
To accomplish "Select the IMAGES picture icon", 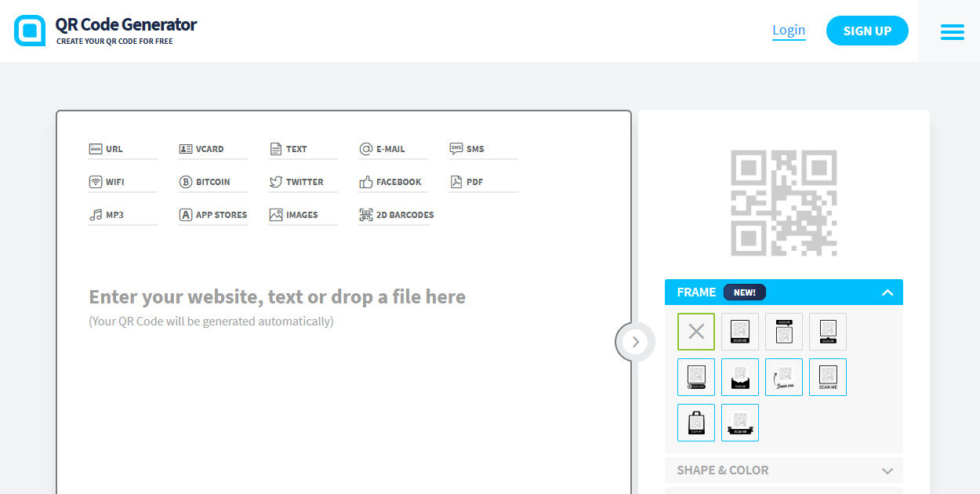I will tap(275, 215).
